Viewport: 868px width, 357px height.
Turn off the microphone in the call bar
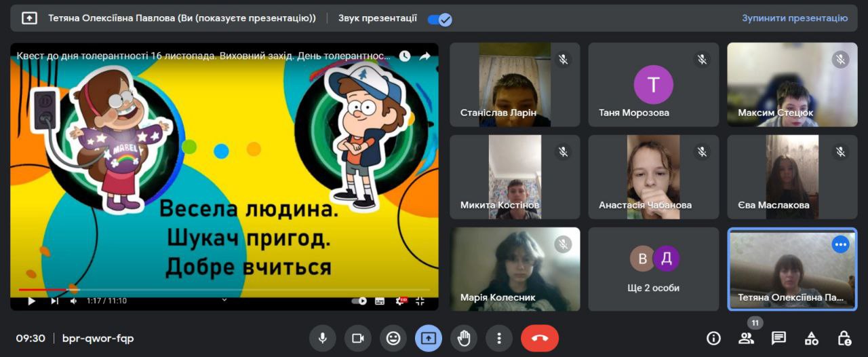point(322,338)
